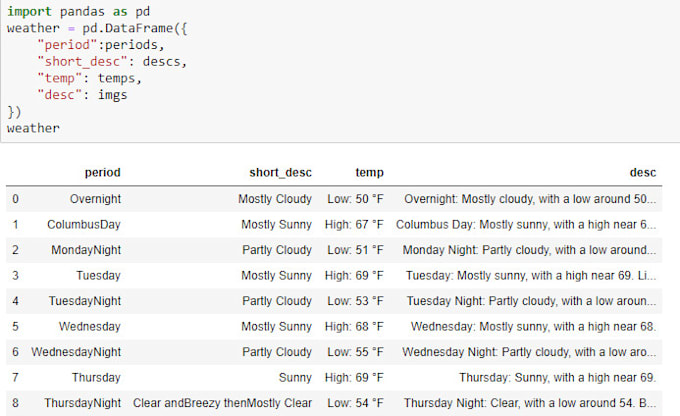Click the 'Low: 55 °F' temp cell

pyautogui.click(x=355, y=352)
